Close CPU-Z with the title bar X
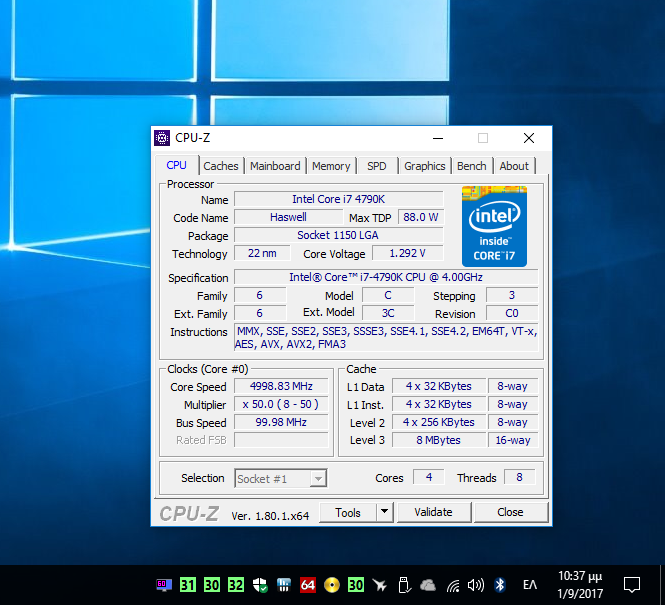 (529, 138)
